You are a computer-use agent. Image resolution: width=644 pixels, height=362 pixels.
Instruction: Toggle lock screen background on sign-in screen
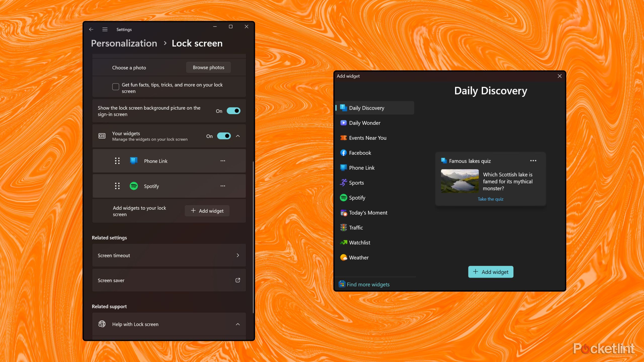[x=233, y=111]
